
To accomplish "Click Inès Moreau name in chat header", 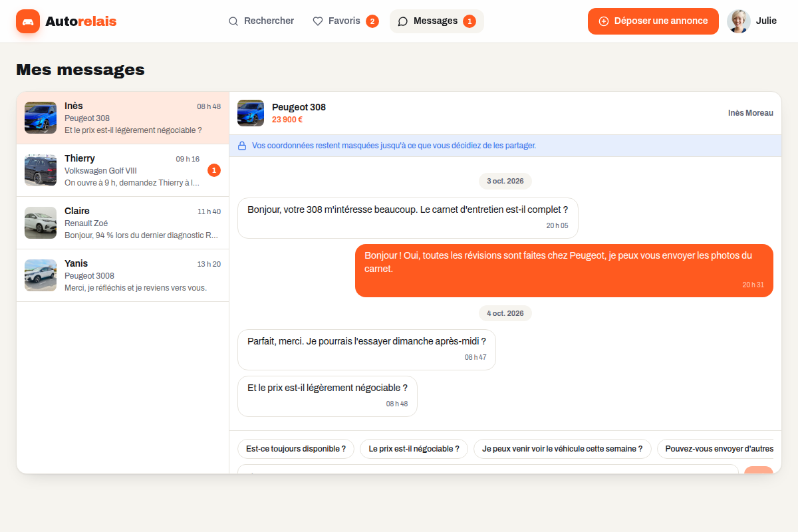I will tap(751, 113).
